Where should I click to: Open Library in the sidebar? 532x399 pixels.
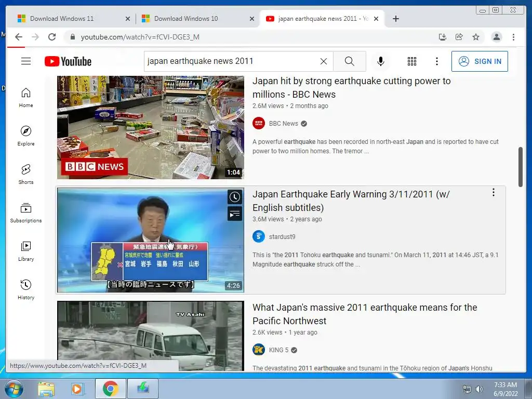(x=26, y=251)
